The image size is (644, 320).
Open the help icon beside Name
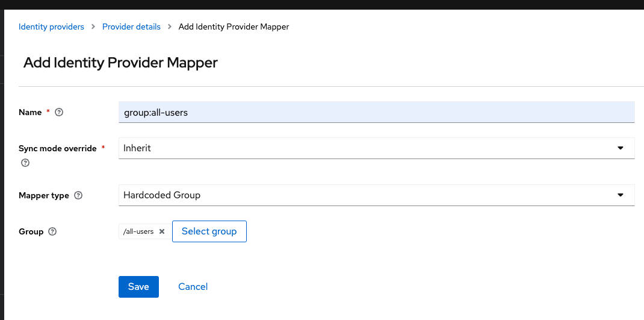[x=59, y=112]
